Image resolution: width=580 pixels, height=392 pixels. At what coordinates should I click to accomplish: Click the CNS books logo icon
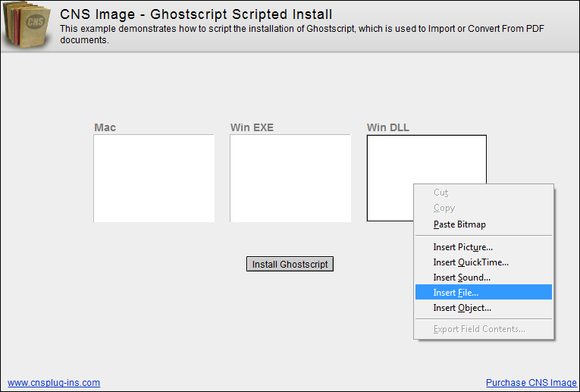27,25
